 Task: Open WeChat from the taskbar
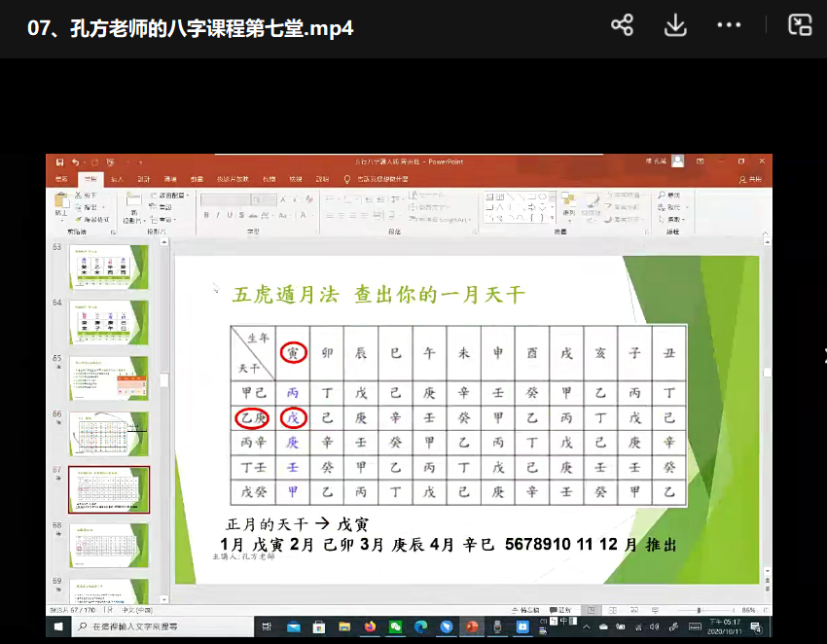[396, 626]
